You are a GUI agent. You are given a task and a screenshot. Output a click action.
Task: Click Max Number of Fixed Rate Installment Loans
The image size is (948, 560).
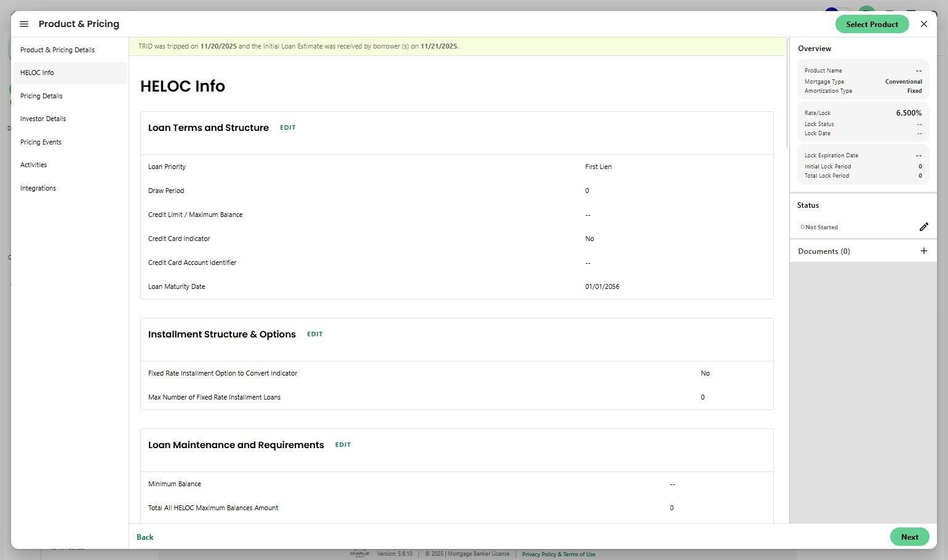[214, 397]
